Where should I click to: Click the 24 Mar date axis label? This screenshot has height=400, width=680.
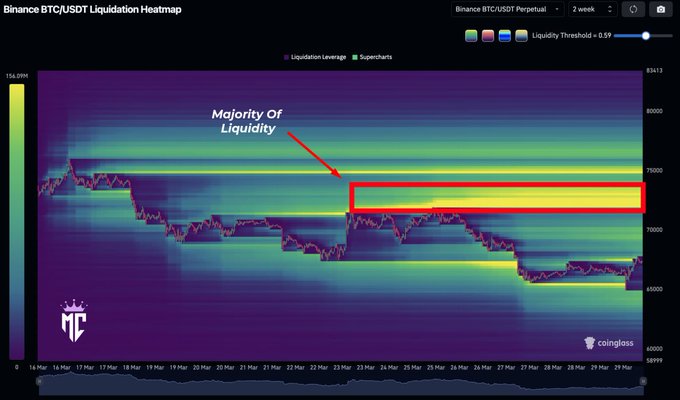[x=389, y=367]
